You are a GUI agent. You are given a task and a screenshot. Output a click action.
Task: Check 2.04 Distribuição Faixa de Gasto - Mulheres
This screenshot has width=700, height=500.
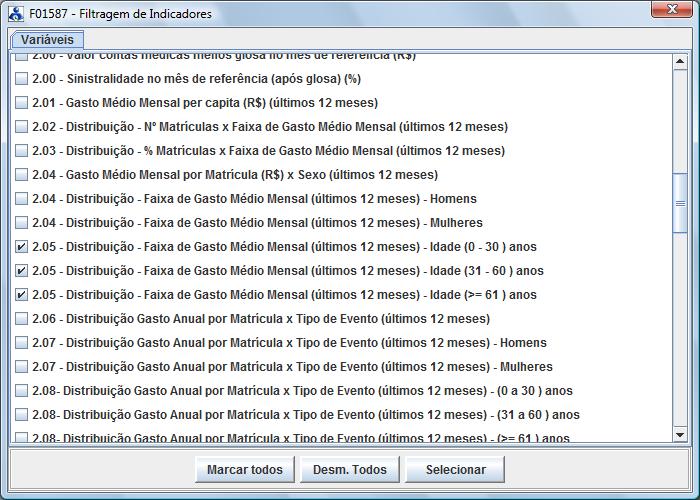(22, 223)
